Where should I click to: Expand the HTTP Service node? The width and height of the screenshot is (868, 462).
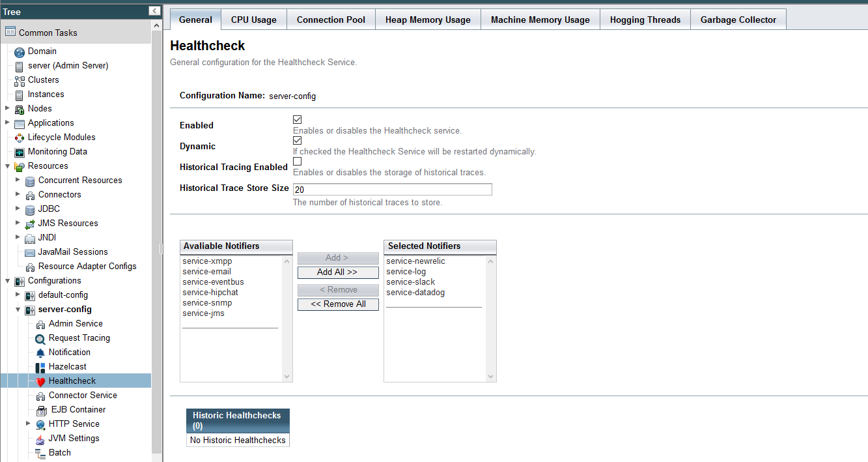pos(29,424)
